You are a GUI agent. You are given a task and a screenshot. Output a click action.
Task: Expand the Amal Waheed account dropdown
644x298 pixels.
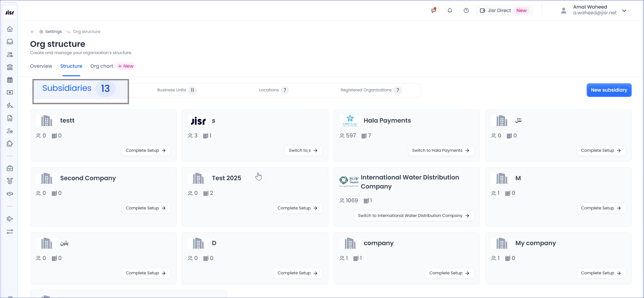(x=624, y=11)
